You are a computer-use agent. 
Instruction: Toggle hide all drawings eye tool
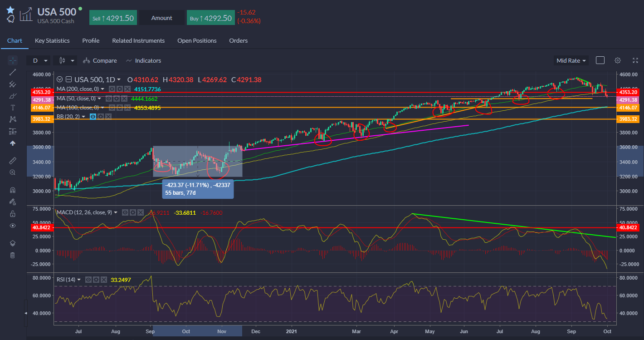pyautogui.click(x=13, y=226)
